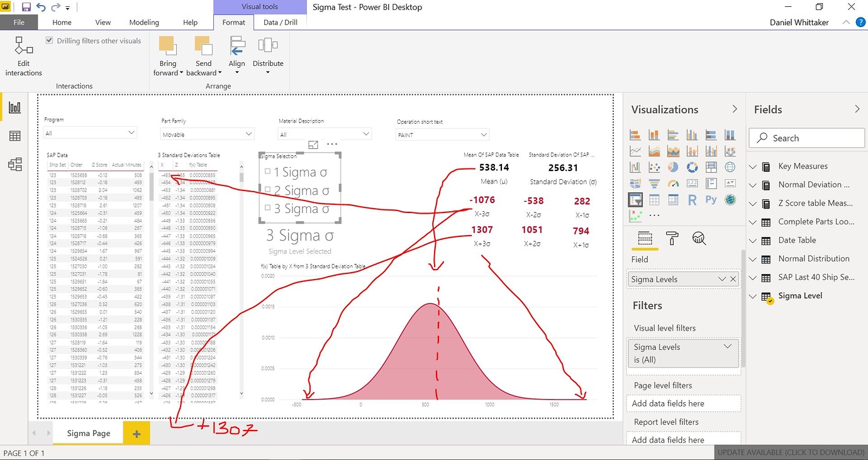Select the Pie chart visualization icon
Screen dimensions: 868x460
tap(673, 167)
